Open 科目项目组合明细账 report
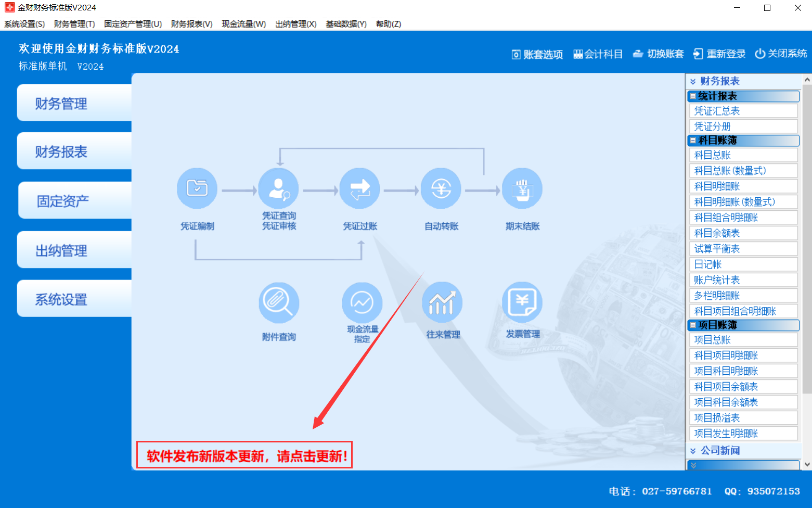 743,311
